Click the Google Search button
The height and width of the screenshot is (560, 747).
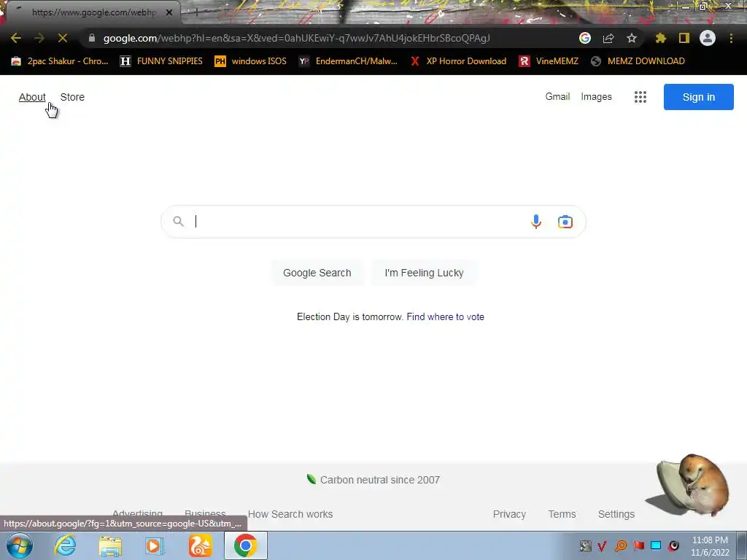(317, 273)
